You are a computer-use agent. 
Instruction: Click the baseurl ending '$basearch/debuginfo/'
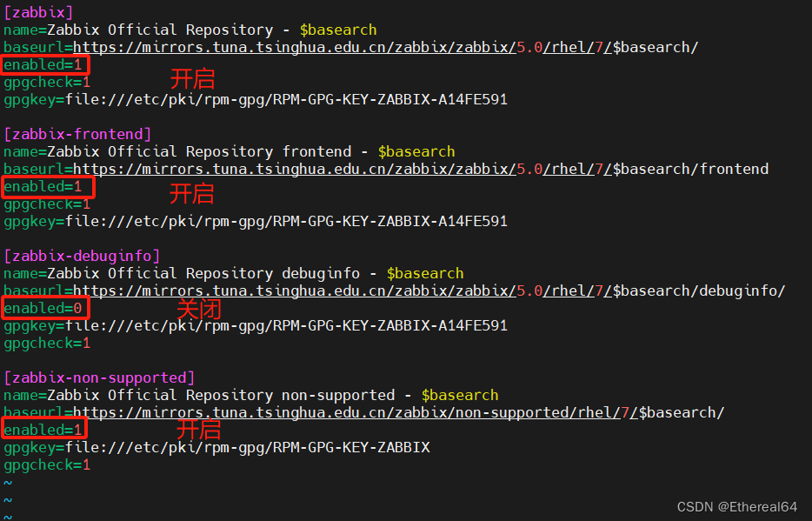point(395,291)
